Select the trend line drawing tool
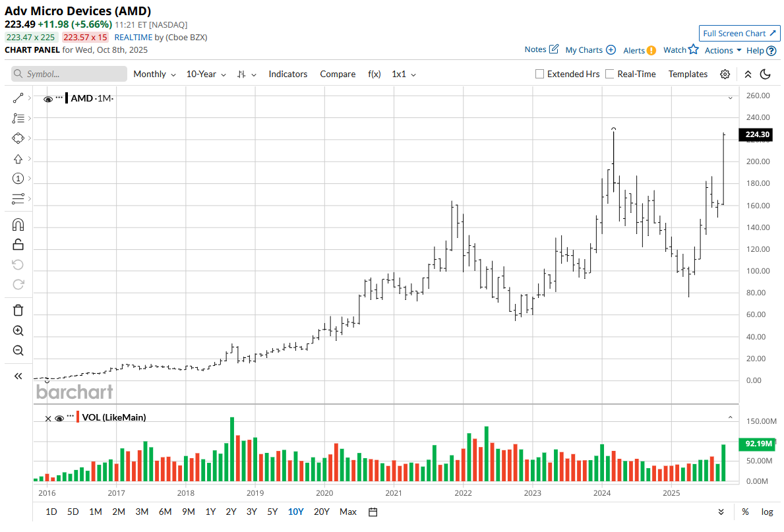 click(x=18, y=98)
